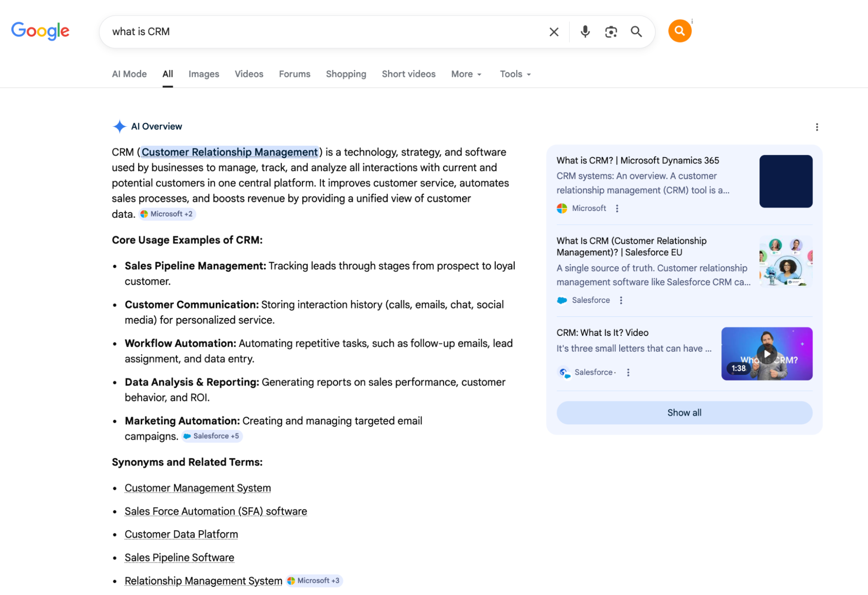Expand the Salesforce +5 citation chip
This screenshot has width=868, height=595.
211,436
